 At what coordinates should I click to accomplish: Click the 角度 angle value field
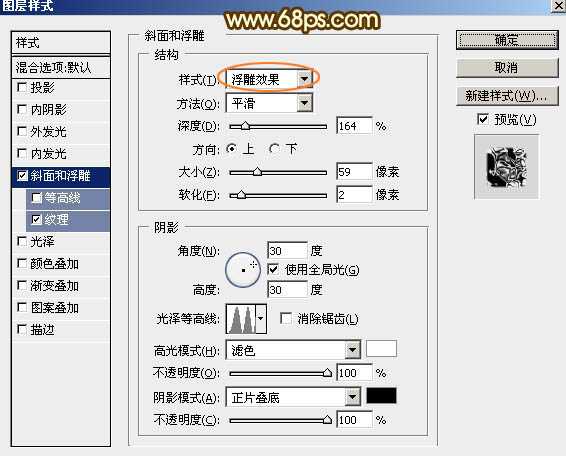click(288, 251)
